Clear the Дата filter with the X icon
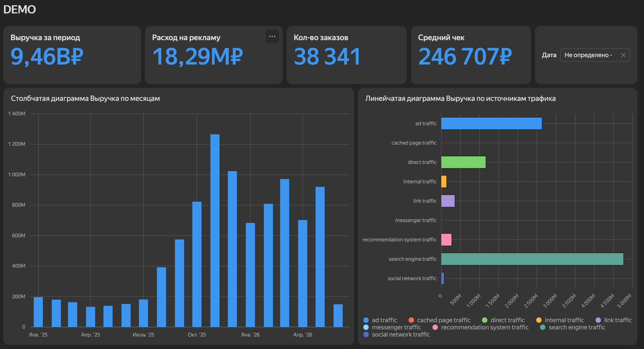 623,55
